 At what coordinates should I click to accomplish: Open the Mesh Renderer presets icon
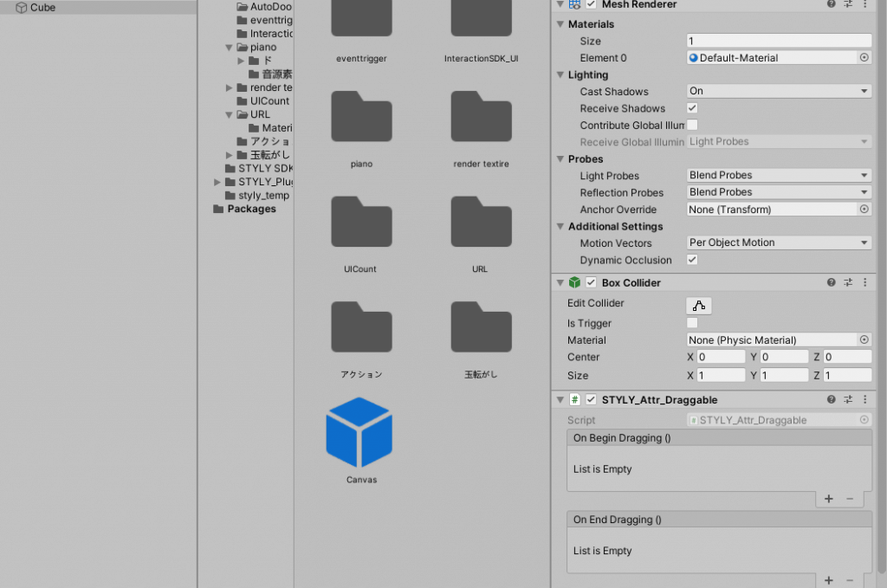pyautogui.click(x=847, y=5)
